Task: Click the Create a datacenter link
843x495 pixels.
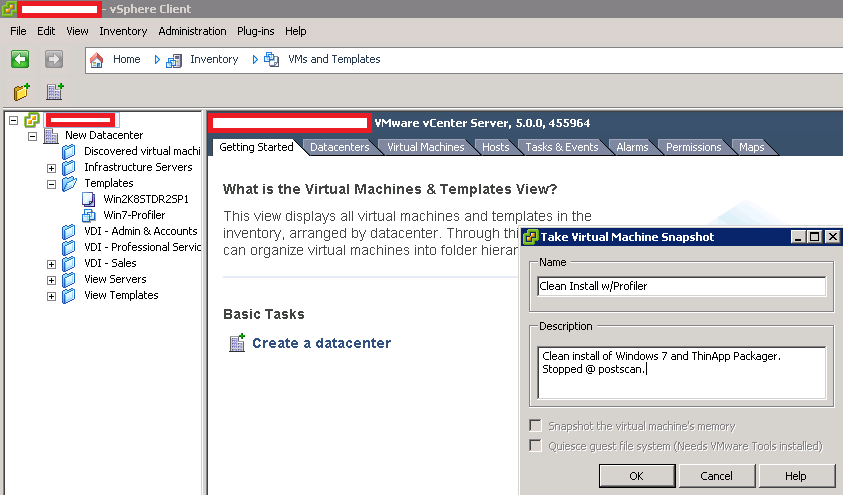Action: pos(321,343)
